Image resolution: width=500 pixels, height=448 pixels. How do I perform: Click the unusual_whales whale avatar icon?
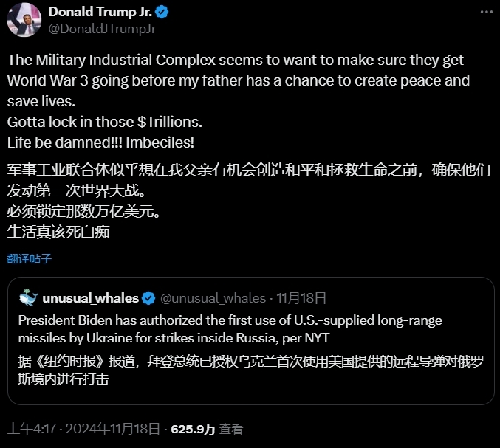tap(29, 297)
